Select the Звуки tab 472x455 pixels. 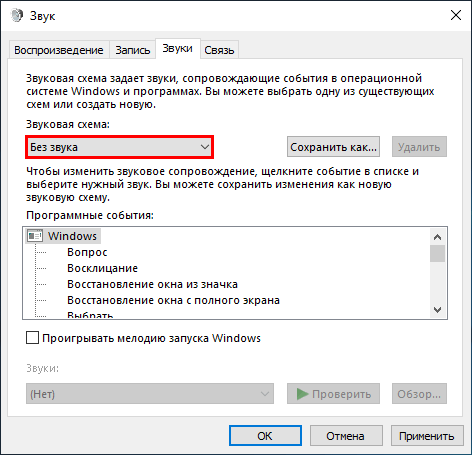(x=178, y=49)
